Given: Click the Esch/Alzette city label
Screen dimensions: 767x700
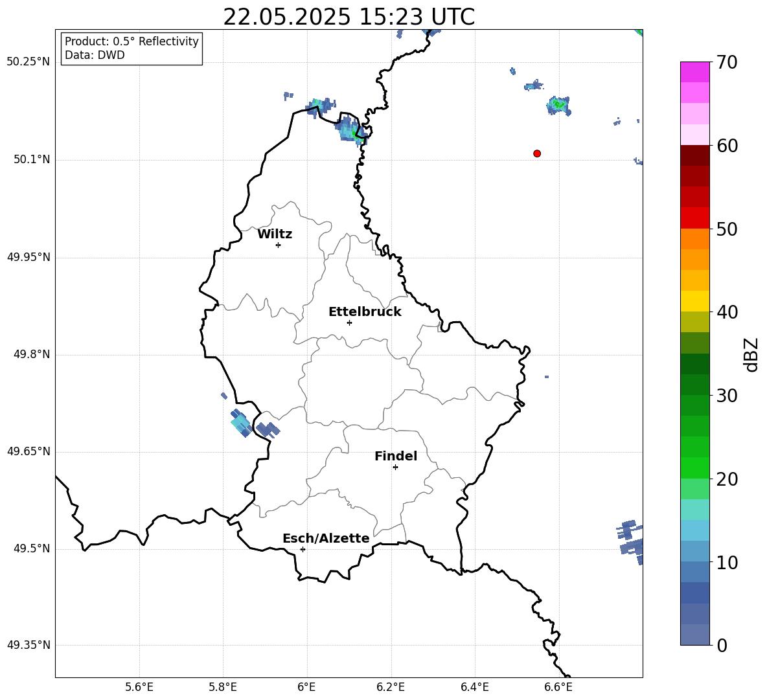Looking at the screenshot, I should point(326,538).
